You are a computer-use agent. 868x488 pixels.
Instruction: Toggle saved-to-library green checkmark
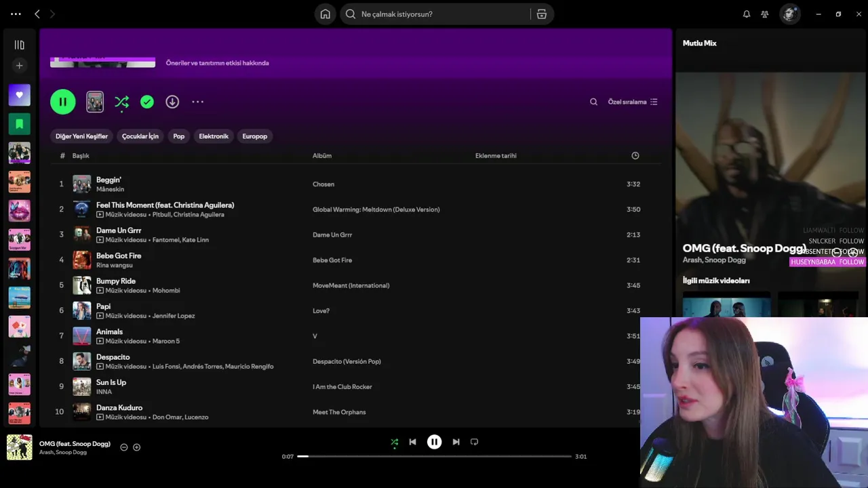tap(147, 102)
